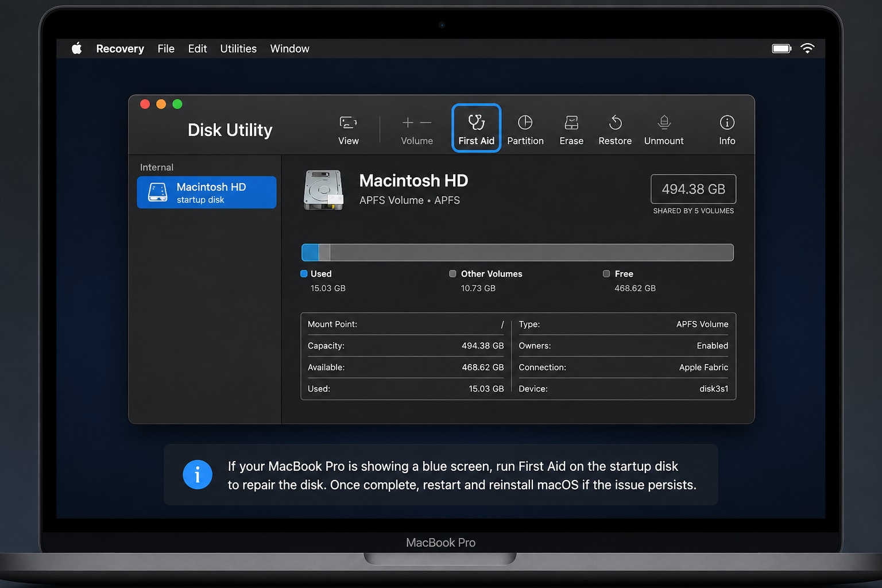
Task: Click the APFS Volume • APFS subtitle
Action: (x=409, y=200)
